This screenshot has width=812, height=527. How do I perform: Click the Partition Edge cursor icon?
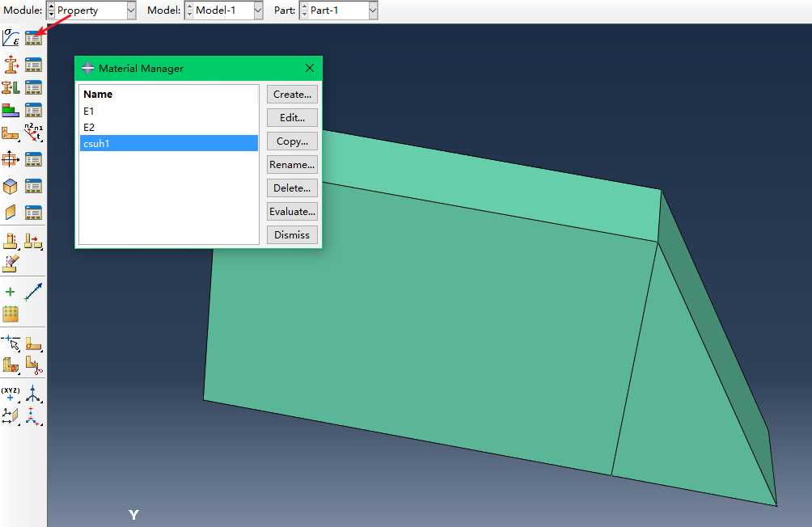[x=11, y=344]
